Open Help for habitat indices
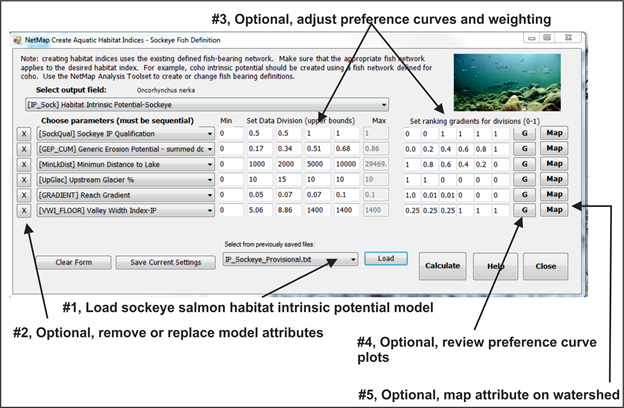This screenshot has height=408, width=624. coord(495,266)
